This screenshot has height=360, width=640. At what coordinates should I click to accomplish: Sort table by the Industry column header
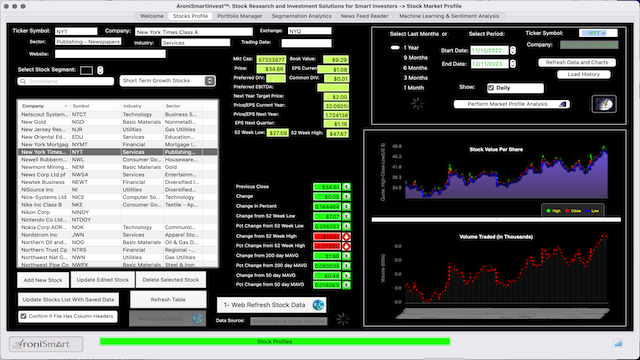tap(142, 106)
